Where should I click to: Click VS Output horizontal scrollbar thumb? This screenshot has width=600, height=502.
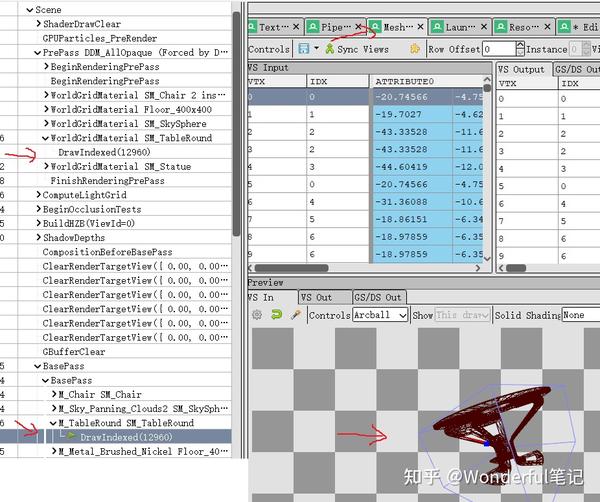pyautogui.click(x=516, y=268)
